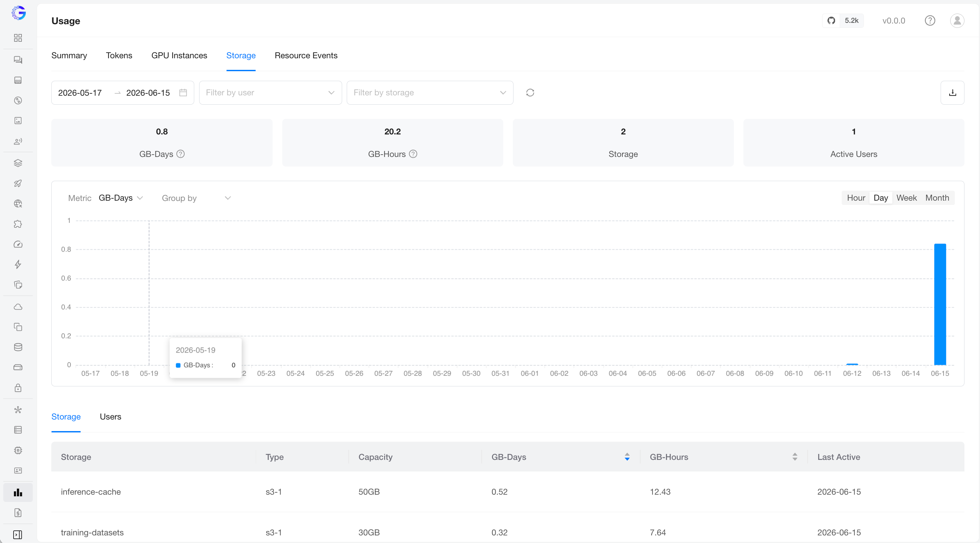Open the chat bubbles icon in sidebar
The height and width of the screenshot is (543, 980).
click(18, 60)
